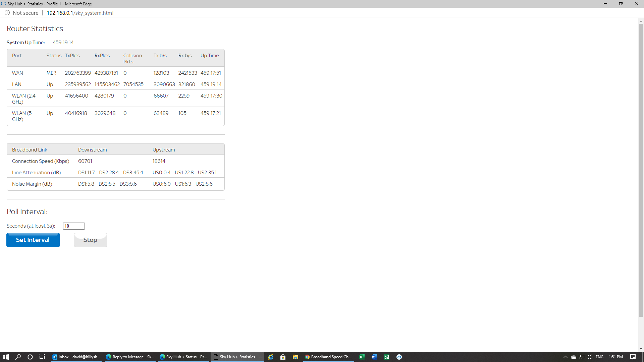
Task: Open taskbar search magnifier
Action: click(x=18, y=357)
